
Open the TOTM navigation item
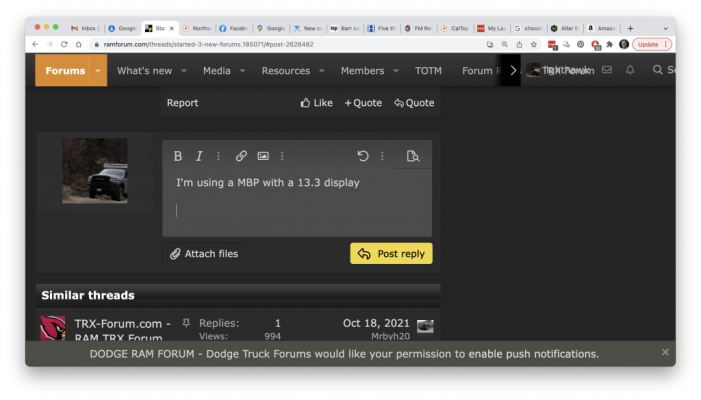pyautogui.click(x=428, y=71)
